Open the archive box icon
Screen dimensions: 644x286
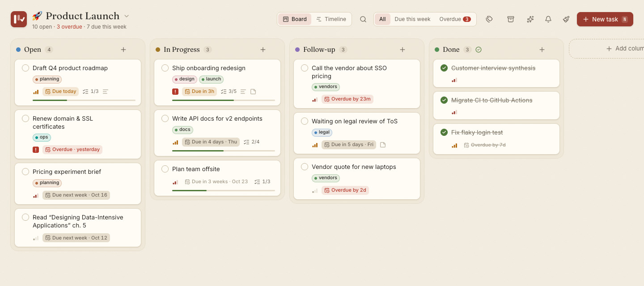point(510,19)
